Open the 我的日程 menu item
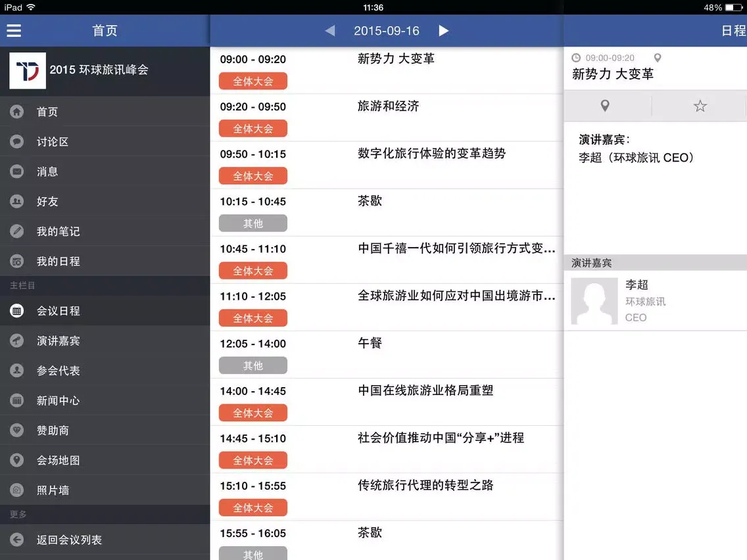This screenshot has width=747, height=560. click(x=105, y=262)
